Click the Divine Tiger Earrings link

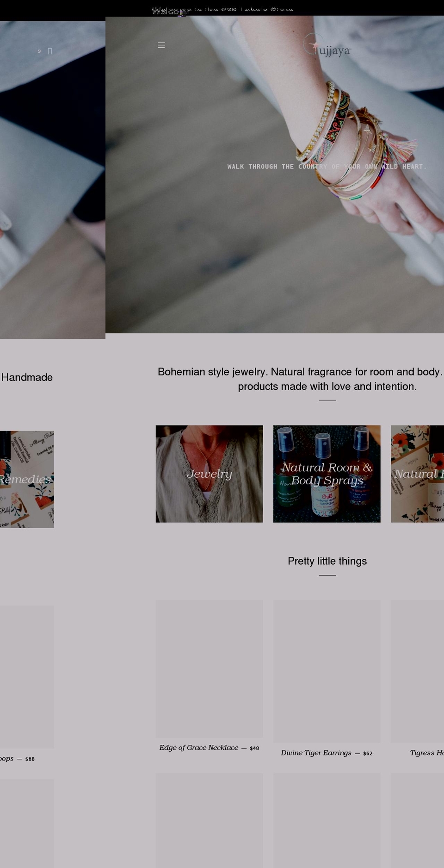(316, 753)
